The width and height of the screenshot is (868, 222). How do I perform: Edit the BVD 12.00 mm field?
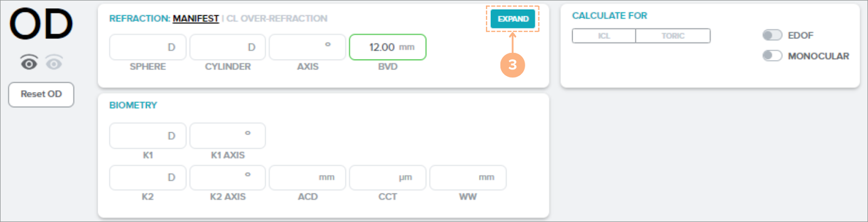coord(387,47)
